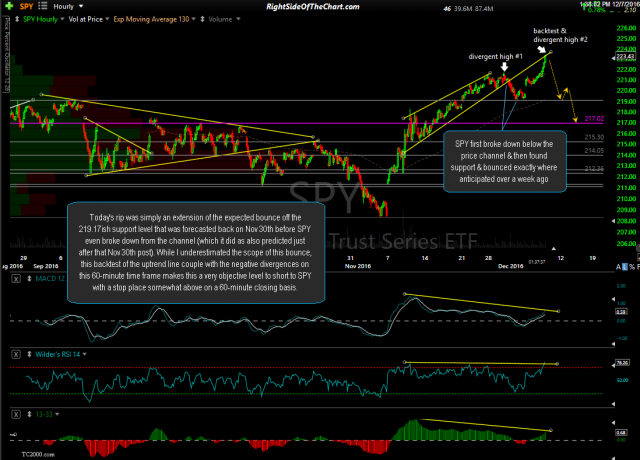Click the 226.00 price axis label
Screen dimensions: 640x460
pos(626,28)
